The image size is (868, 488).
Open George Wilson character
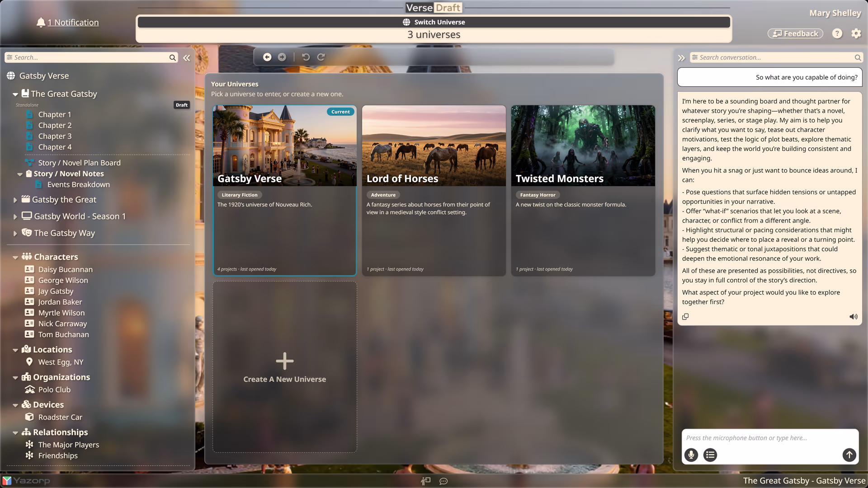(x=63, y=280)
